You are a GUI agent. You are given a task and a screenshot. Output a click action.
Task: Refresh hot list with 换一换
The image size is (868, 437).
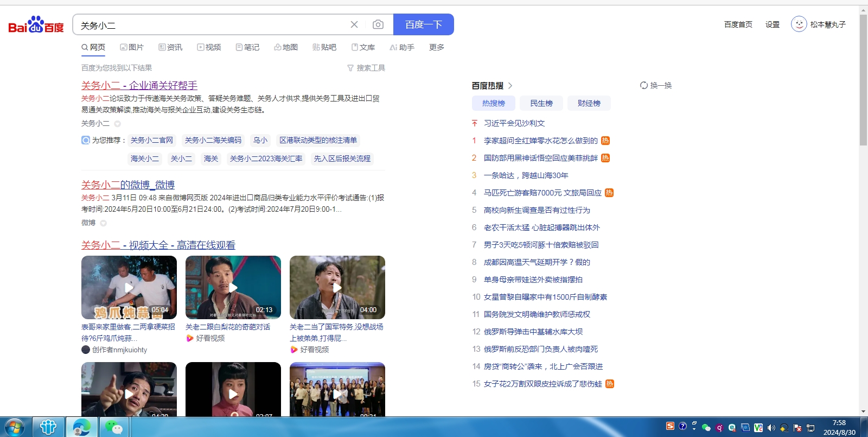(656, 85)
